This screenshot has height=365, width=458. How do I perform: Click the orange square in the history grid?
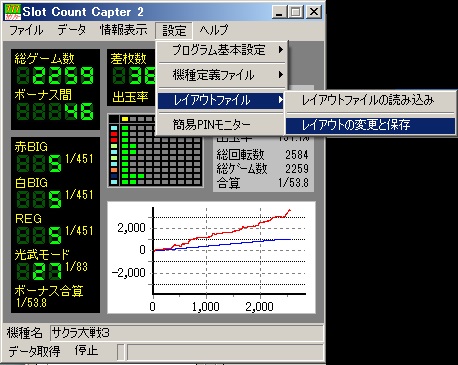pos(114,170)
